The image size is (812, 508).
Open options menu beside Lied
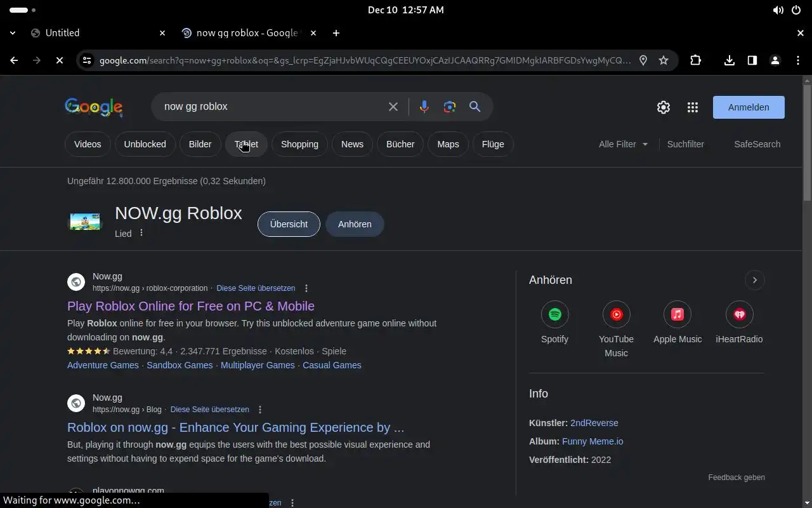tap(141, 233)
